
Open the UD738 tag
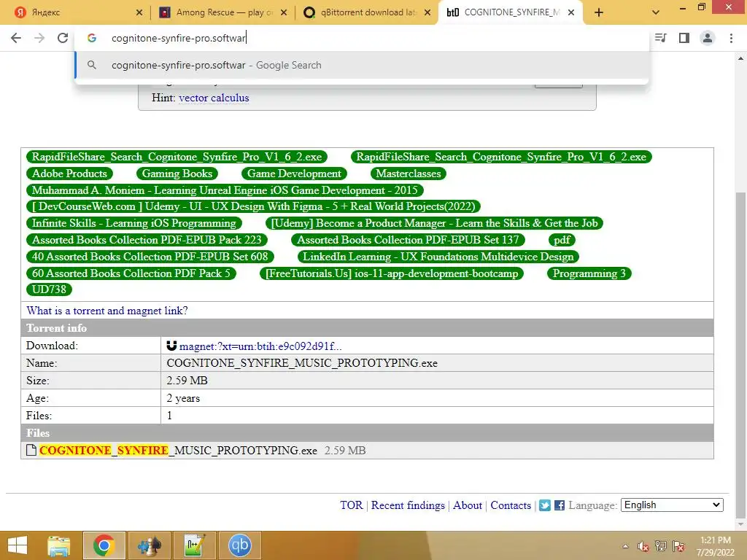(x=49, y=289)
